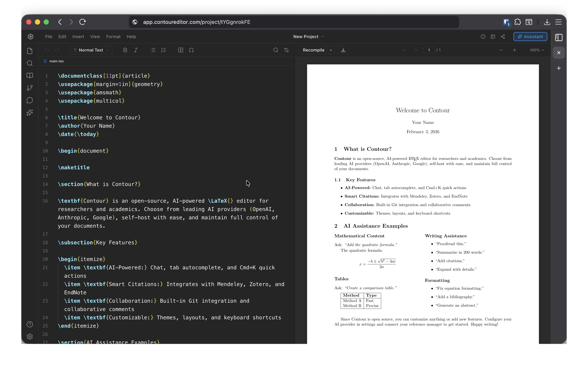Toggle bold formatting

click(125, 50)
